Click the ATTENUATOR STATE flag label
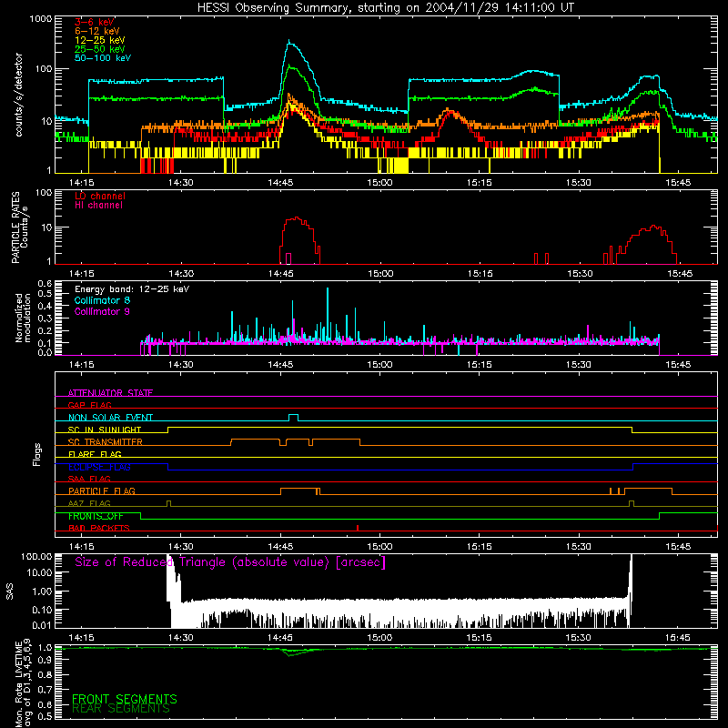 coord(110,393)
